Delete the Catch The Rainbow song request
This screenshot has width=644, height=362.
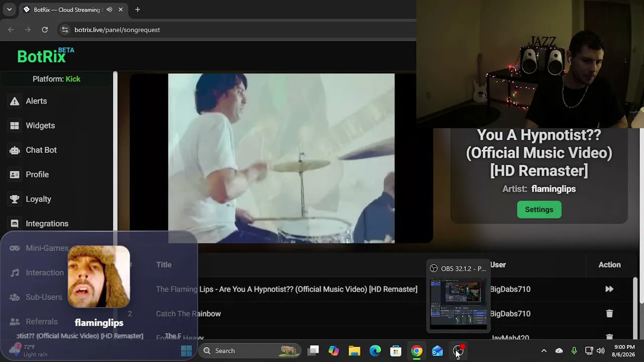609,314
